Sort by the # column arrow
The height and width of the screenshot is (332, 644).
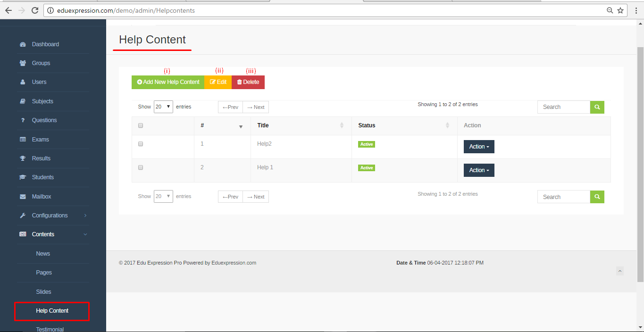point(241,126)
